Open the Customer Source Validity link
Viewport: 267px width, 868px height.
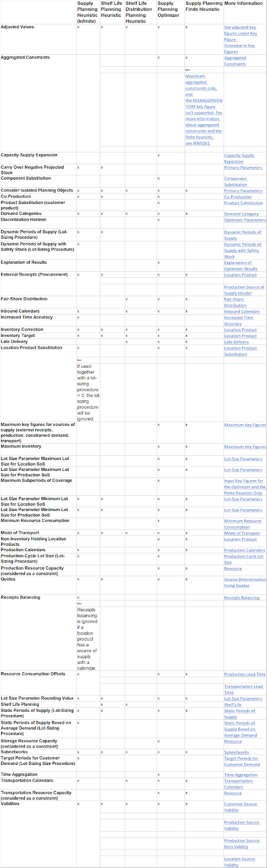[241, 807]
